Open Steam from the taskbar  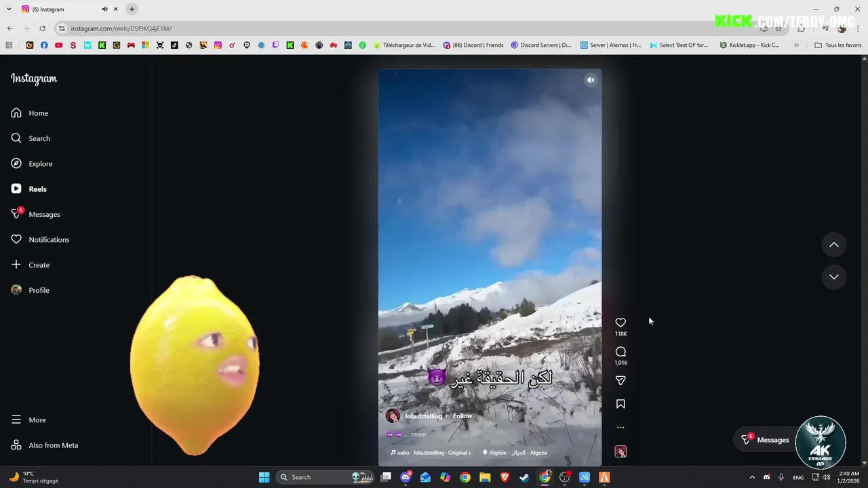click(525, 477)
